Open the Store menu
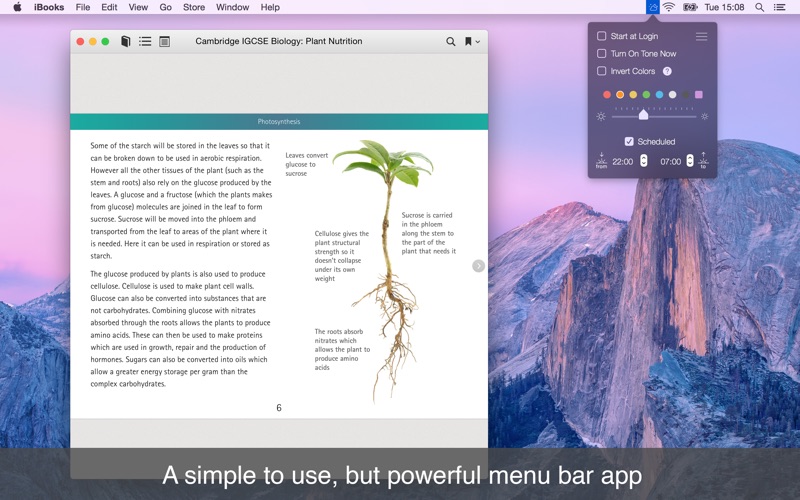The width and height of the screenshot is (800, 500). click(x=194, y=7)
